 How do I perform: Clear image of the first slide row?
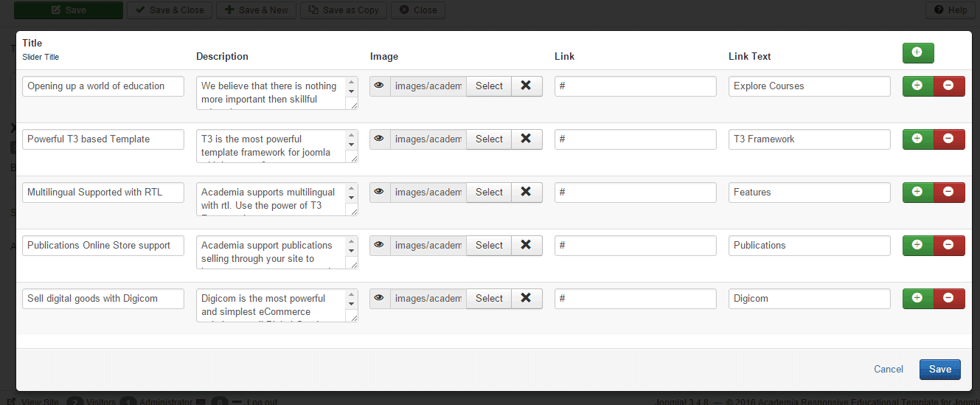(x=526, y=86)
